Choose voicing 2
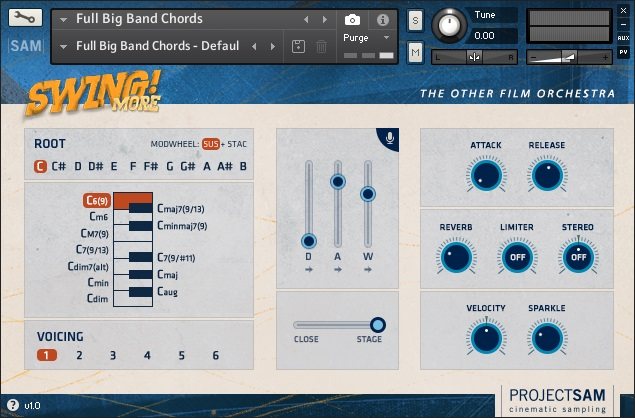The width and height of the screenshot is (635, 418). [x=79, y=355]
